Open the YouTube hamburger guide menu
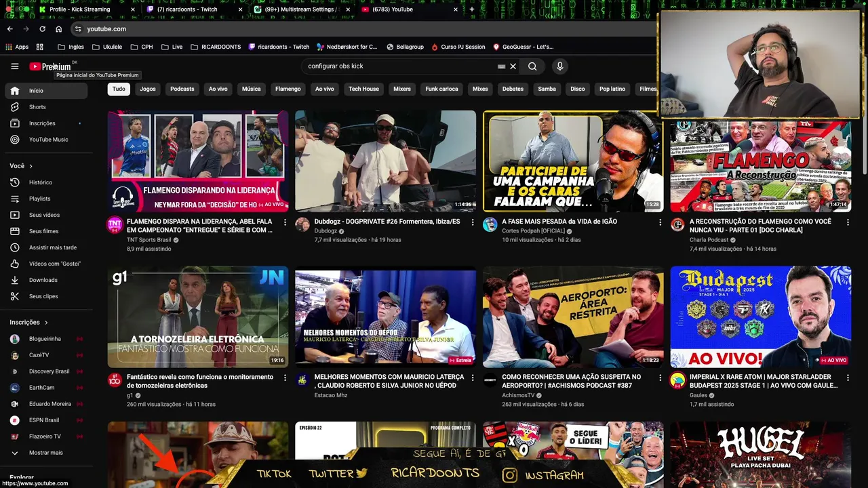 pyautogui.click(x=14, y=66)
